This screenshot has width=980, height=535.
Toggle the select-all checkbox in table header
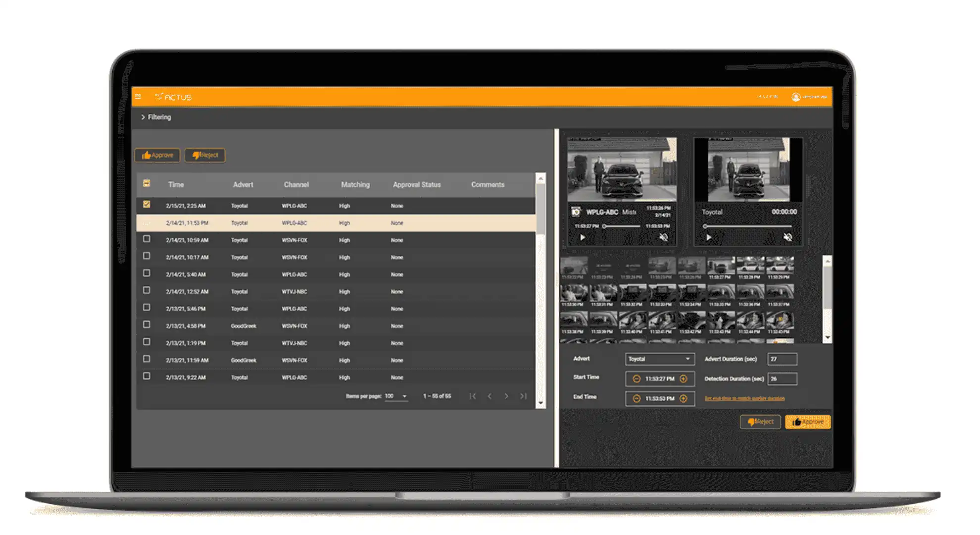[x=147, y=183]
